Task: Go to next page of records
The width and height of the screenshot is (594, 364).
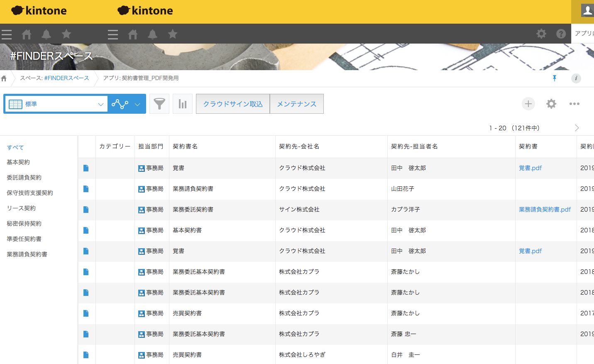Action: pyautogui.click(x=577, y=128)
